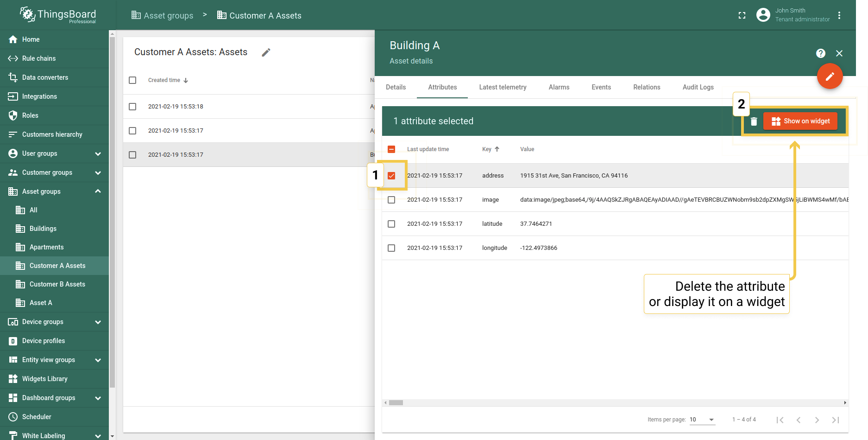Edit the Customer A Assets group title pencil
The width and height of the screenshot is (868, 440).
(x=266, y=52)
